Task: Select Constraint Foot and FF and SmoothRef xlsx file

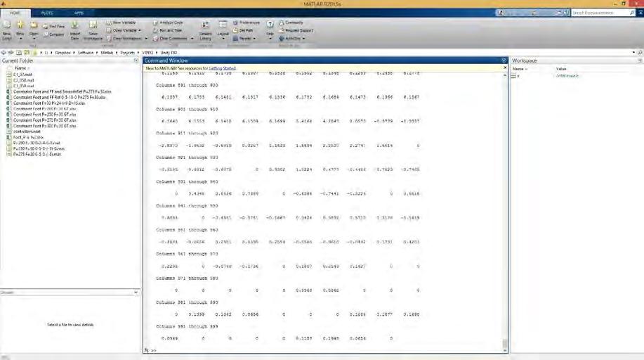Action: [x=62, y=91]
